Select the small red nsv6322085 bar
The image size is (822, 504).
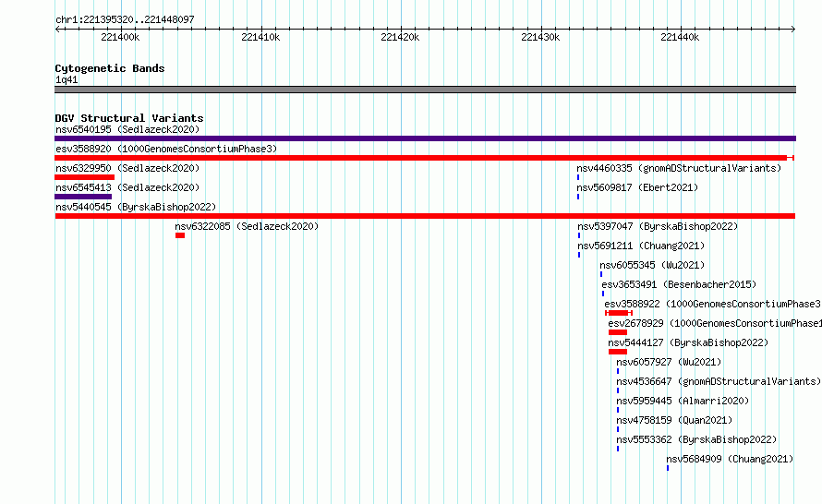[180, 235]
